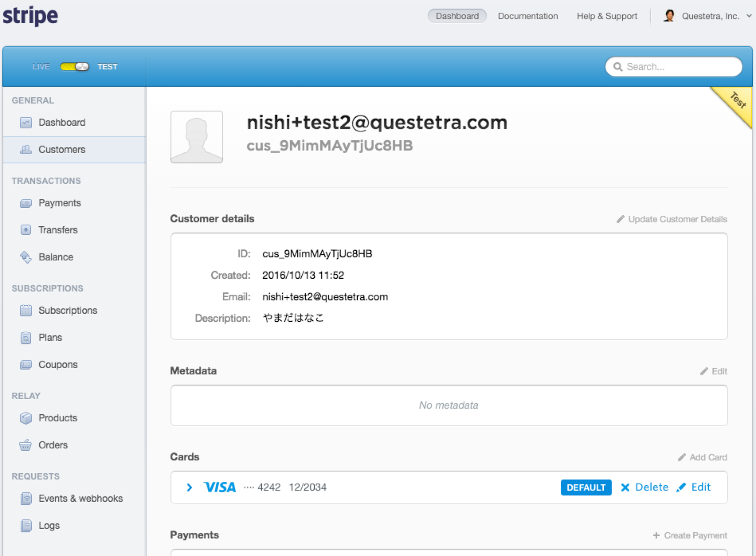
Task: Click the Events & webhooks icon
Action: pos(26,498)
